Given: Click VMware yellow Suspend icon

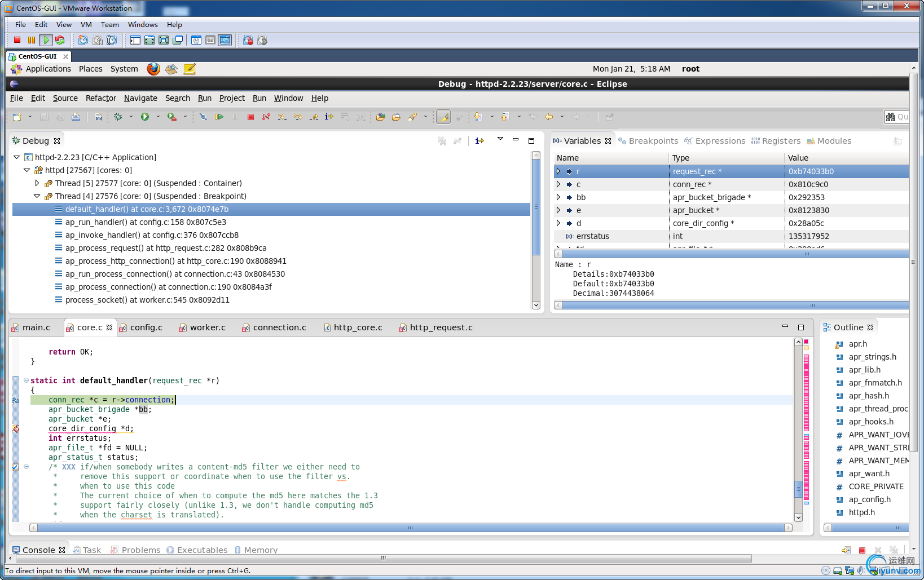Looking at the screenshot, I should (x=32, y=40).
